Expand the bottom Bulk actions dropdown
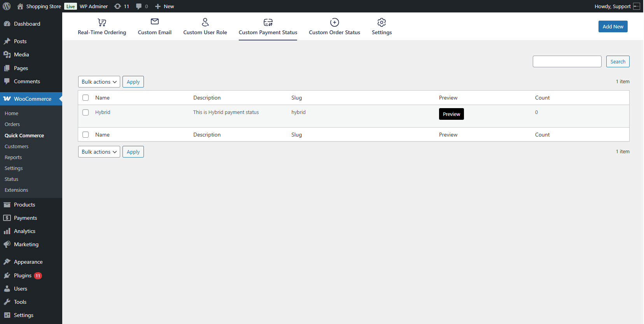 coord(99,152)
